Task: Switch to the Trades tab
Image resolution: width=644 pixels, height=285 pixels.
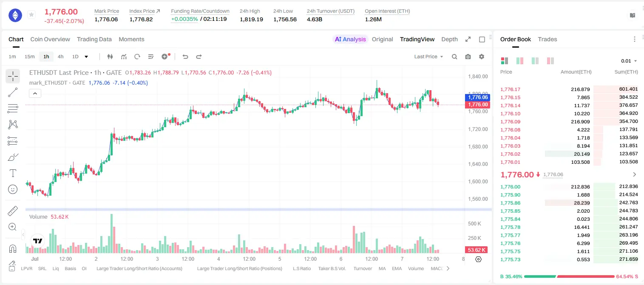Action: coord(548,39)
